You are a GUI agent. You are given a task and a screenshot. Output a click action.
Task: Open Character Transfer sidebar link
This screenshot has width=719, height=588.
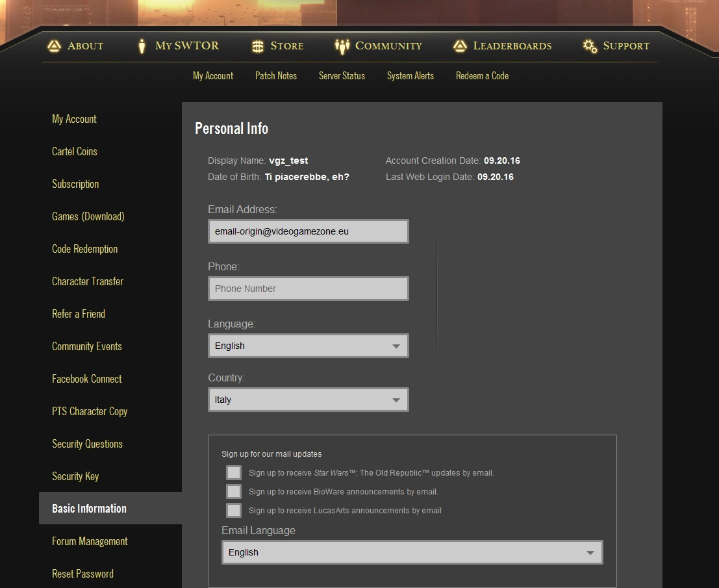[x=88, y=281]
